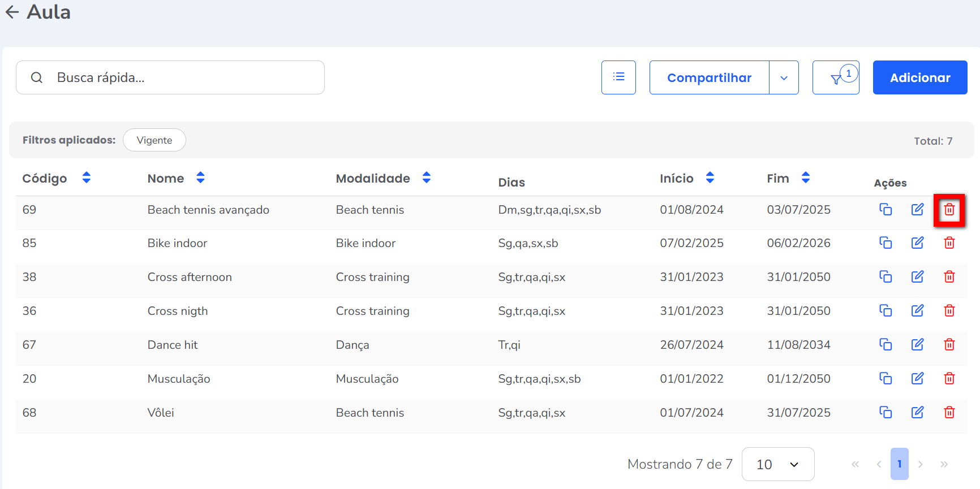This screenshot has width=980, height=489.
Task: Click the 'Dança' modalidade cell
Action: (353, 345)
